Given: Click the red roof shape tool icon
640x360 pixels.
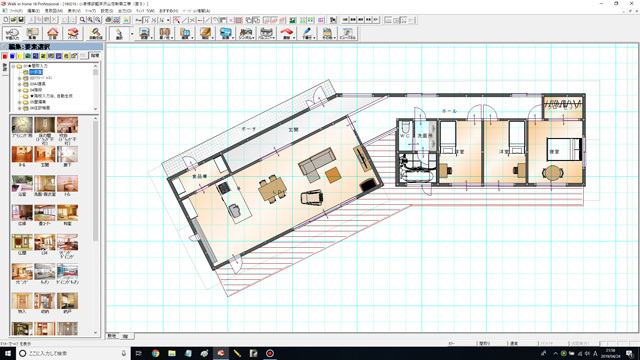Looking at the screenshot, I should point(287,33).
